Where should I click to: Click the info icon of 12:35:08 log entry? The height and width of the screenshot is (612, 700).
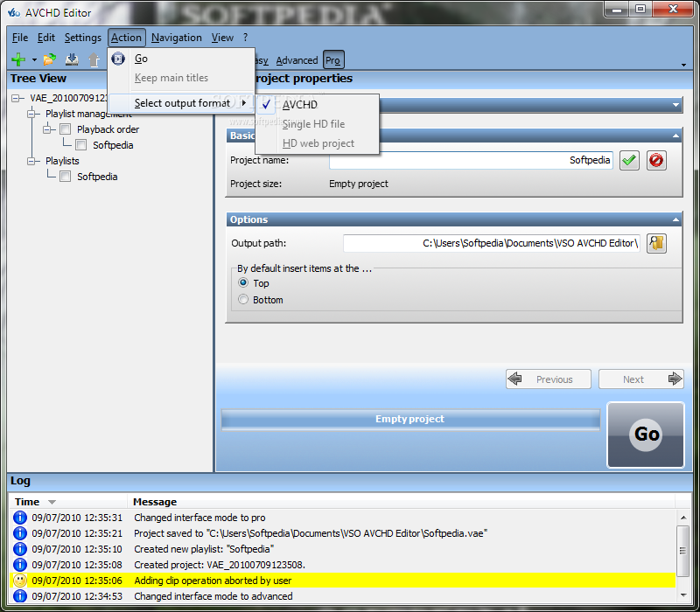click(x=19, y=565)
